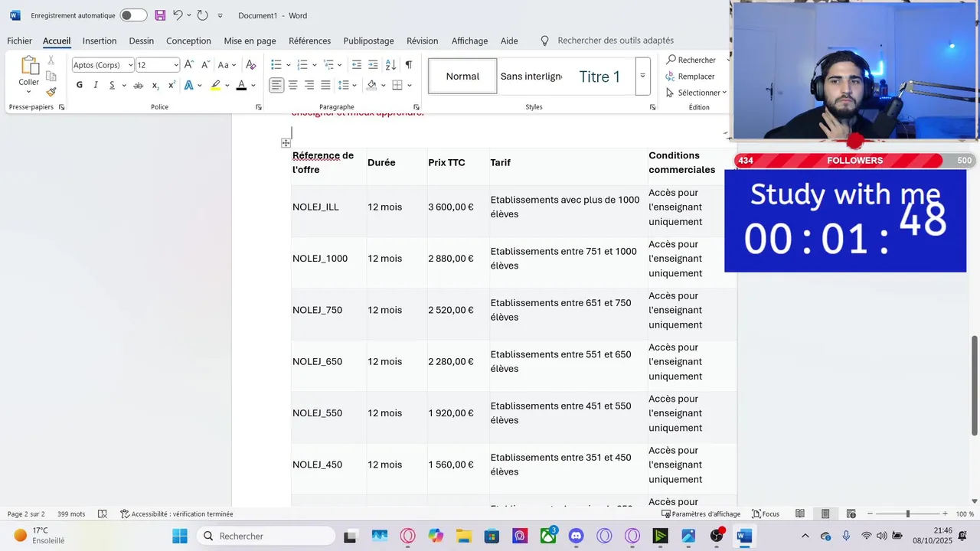Open the Aptos (Corps) font name dropdown
This screenshot has width=980, height=551.
pyautogui.click(x=131, y=65)
